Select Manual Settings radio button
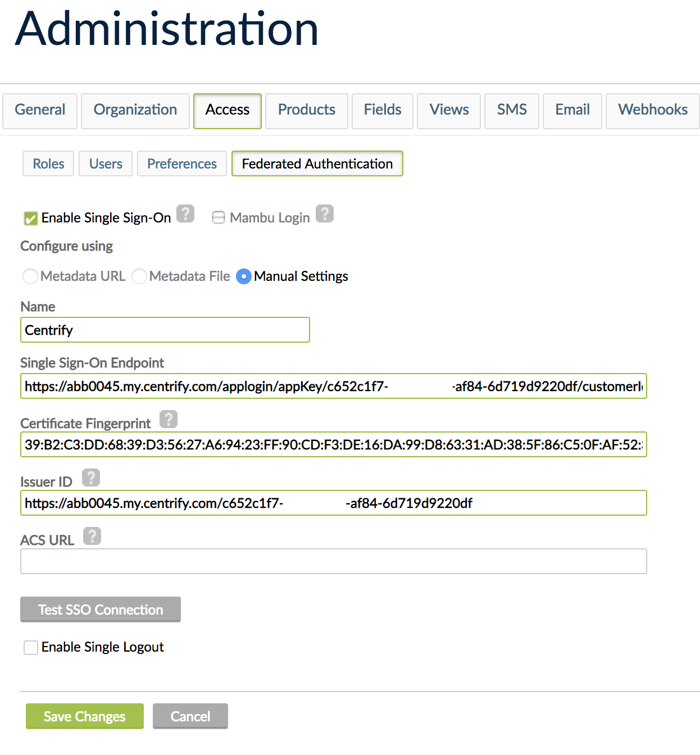The image size is (700, 755). (243, 276)
